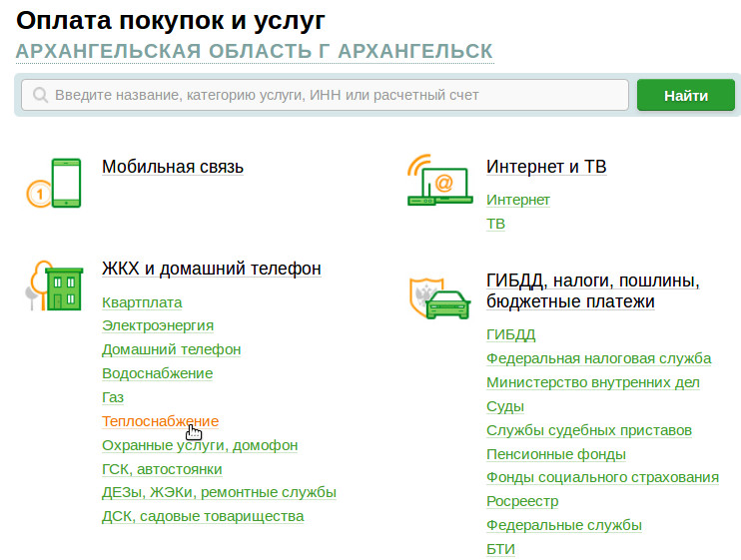741x560 pixels.
Task: Change region Архангельская область г Архангельск
Action: [254, 51]
